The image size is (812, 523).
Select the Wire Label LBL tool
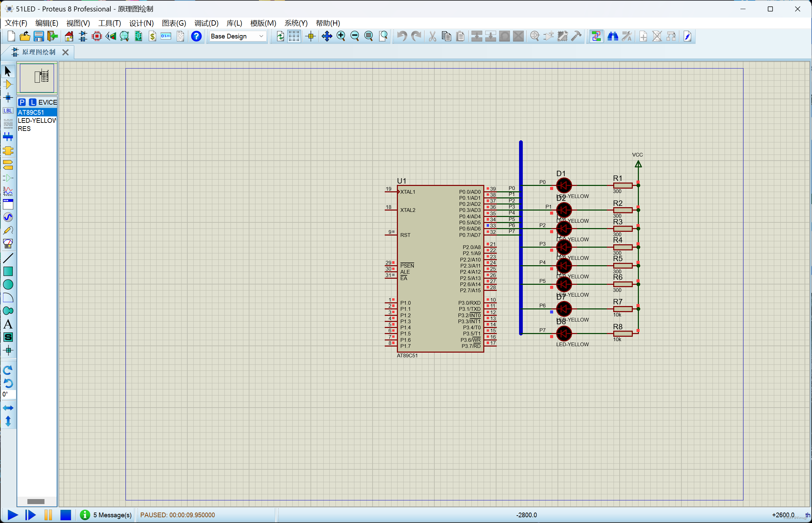point(8,111)
